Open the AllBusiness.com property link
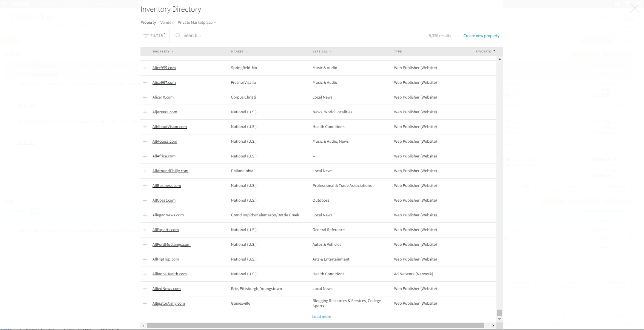Screen dimensions: 644x330 pyautogui.click(x=167, y=186)
